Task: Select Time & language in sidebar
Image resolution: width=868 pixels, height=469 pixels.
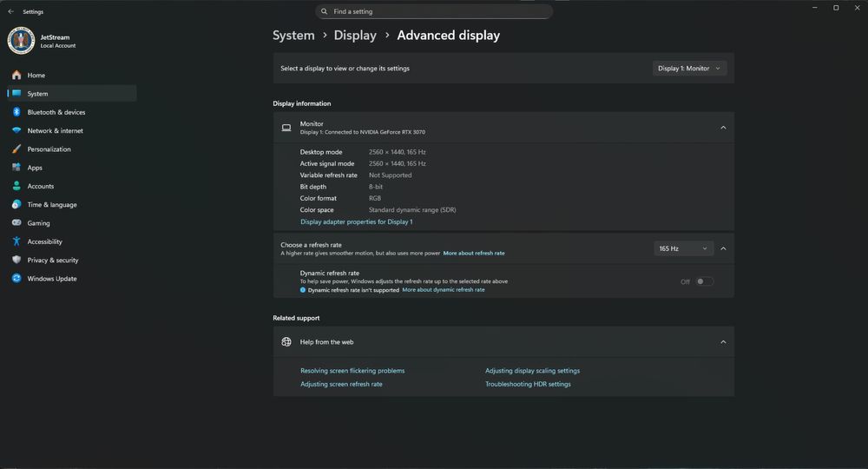Action: (x=72, y=204)
